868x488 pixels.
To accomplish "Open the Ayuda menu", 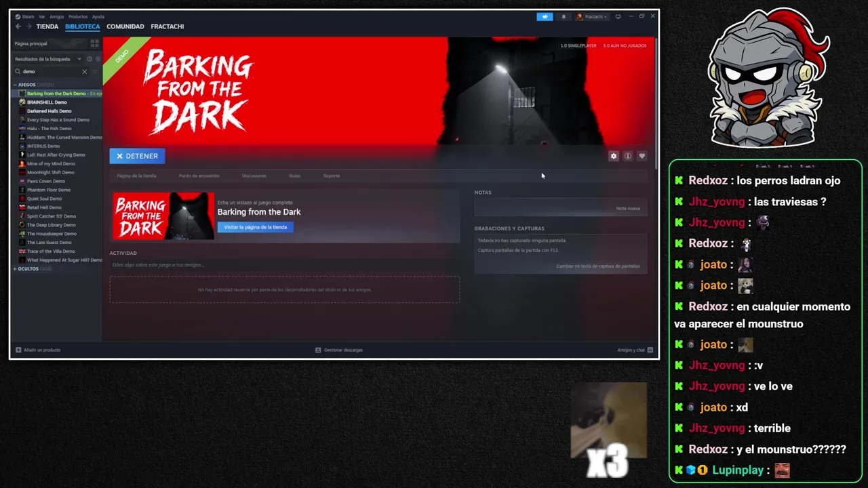I will click(98, 16).
